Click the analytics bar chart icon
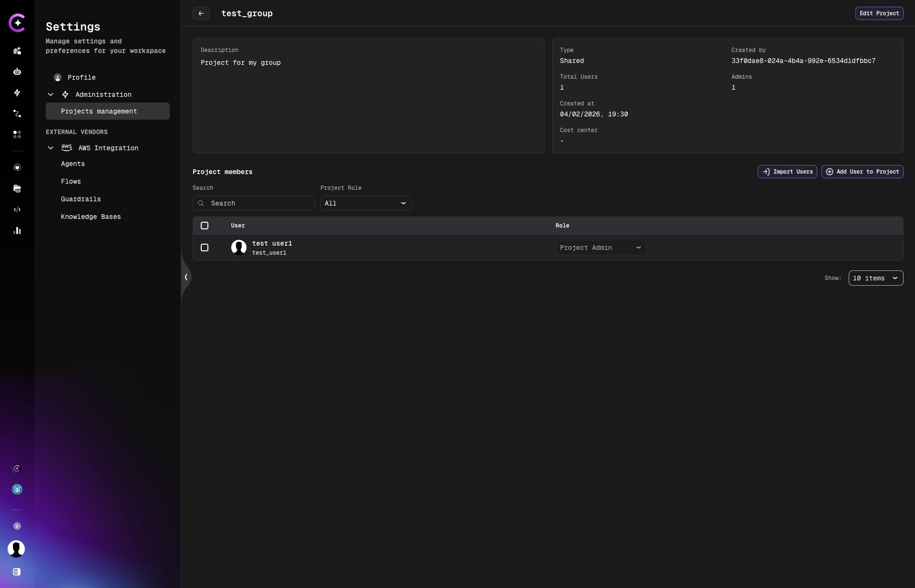915x588 pixels. pos(17,231)
